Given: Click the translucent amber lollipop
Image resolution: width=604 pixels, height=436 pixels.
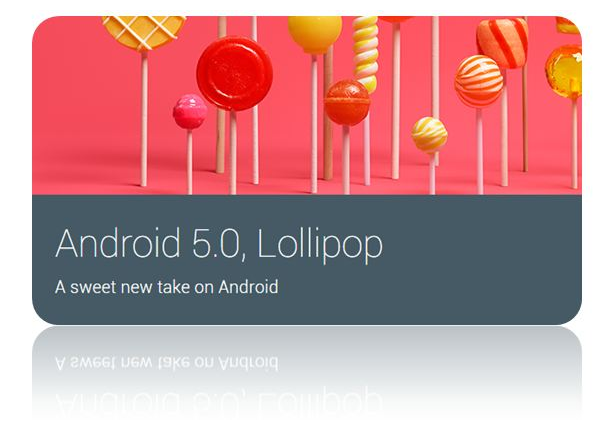Looking at the screenshot, I should pyautogui.click(x=564, y=72).
